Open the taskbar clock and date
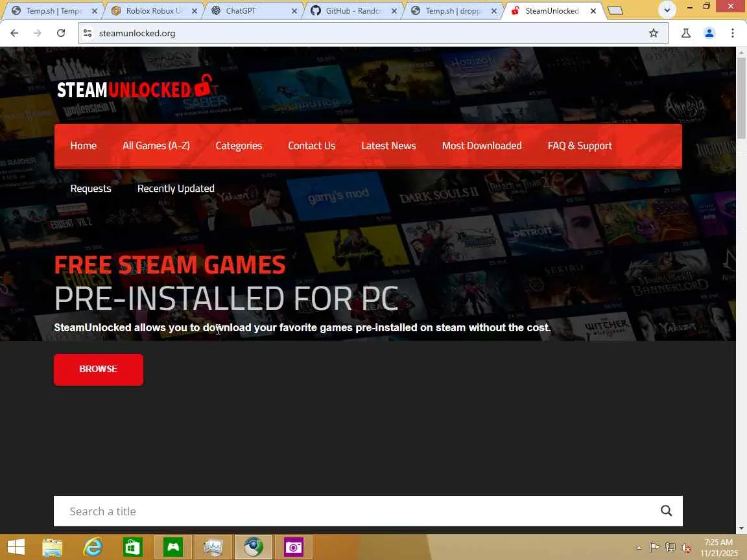747x560 pixels. [x=719, y=547]
